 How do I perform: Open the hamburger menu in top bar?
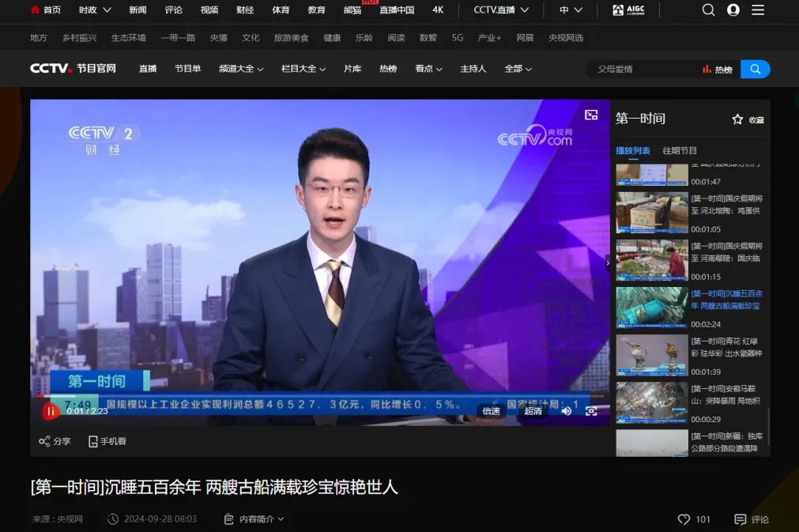[x=758, y=10]
